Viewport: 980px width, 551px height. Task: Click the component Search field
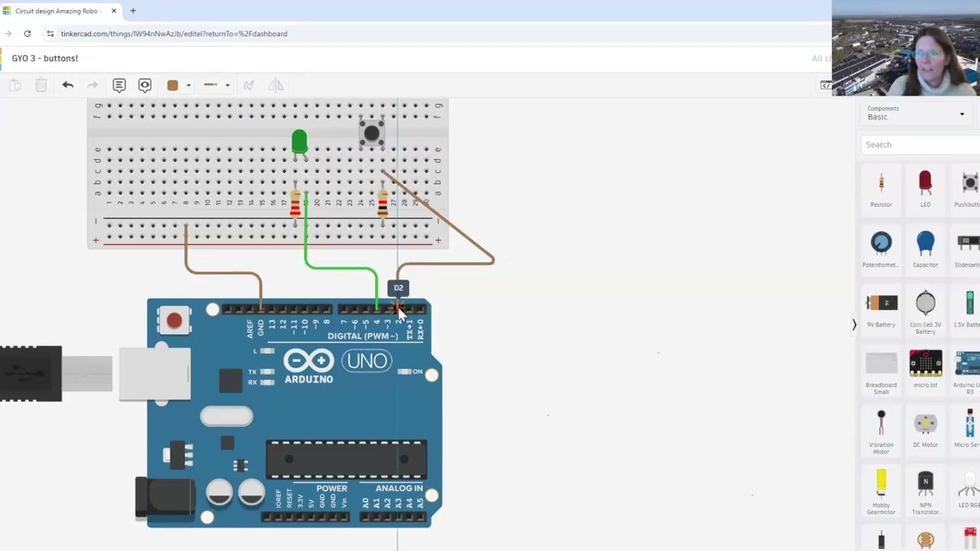point(920,145)
